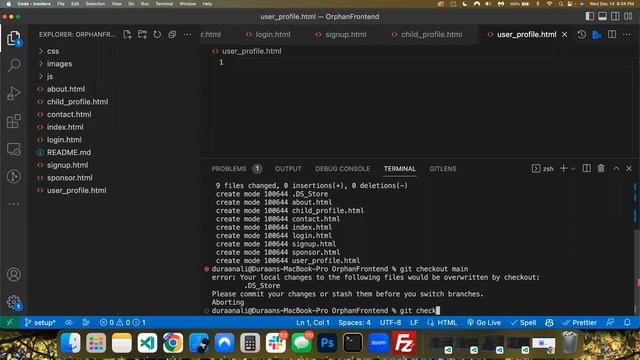Screen dimensions: 640x360
Task: Switch git branch setup* in status bar
Action: [x=40, y=322]
